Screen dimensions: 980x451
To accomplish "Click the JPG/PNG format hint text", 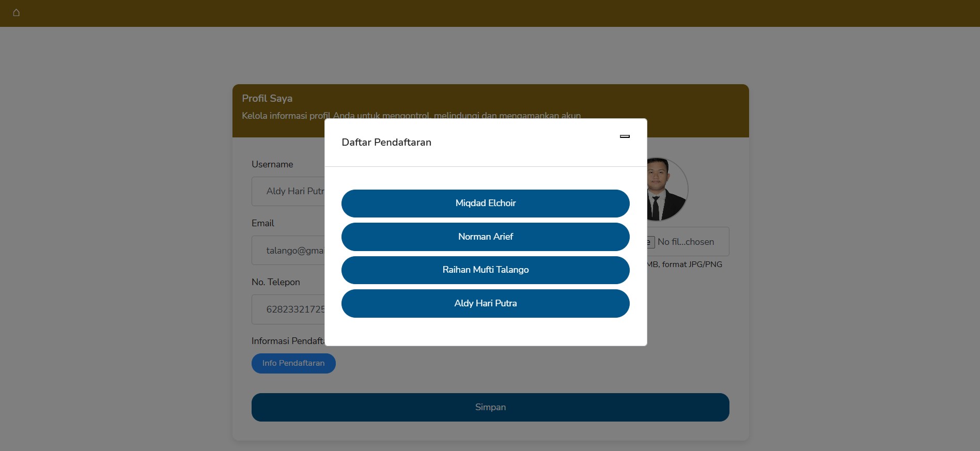I will (x=685, y=265).
